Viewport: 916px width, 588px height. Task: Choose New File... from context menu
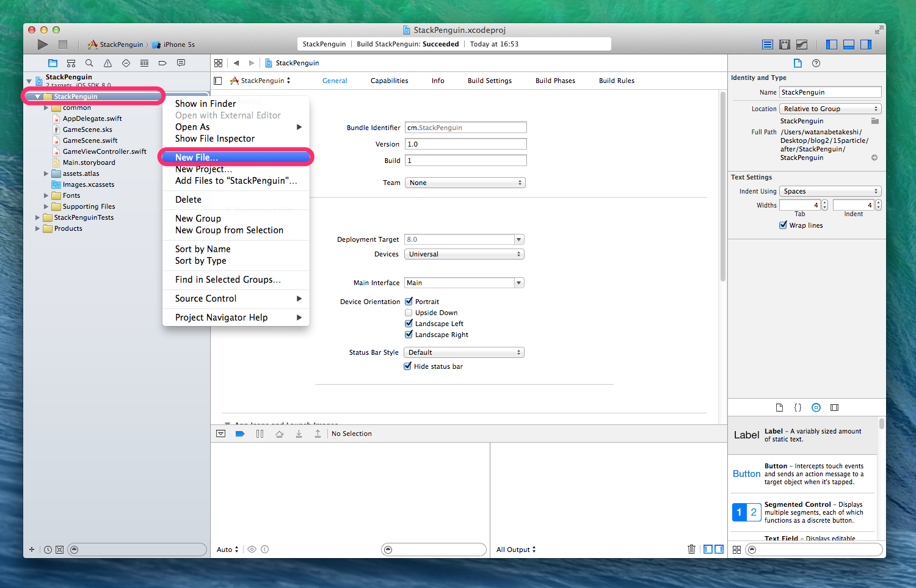pos(197,158)
